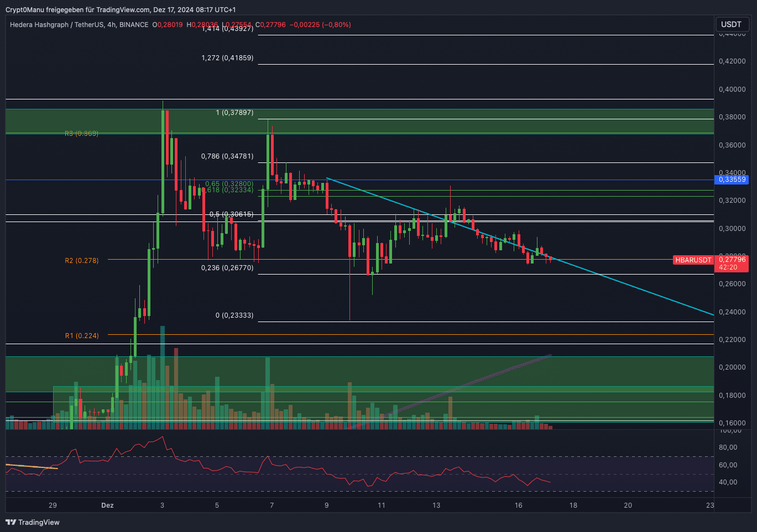This screenshot has width=757, height=532.
Task: Click the 0,24000 price axis label
Action: [x=732, y=312]
